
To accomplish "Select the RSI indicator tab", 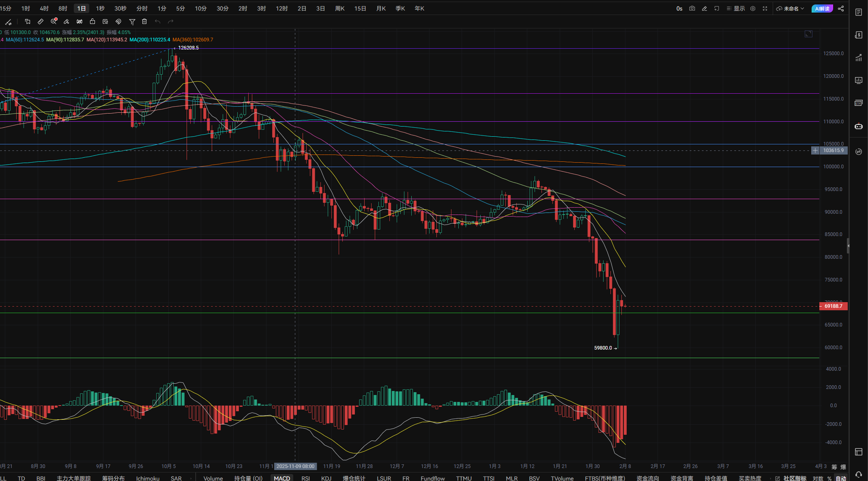I will click(305, 478).
